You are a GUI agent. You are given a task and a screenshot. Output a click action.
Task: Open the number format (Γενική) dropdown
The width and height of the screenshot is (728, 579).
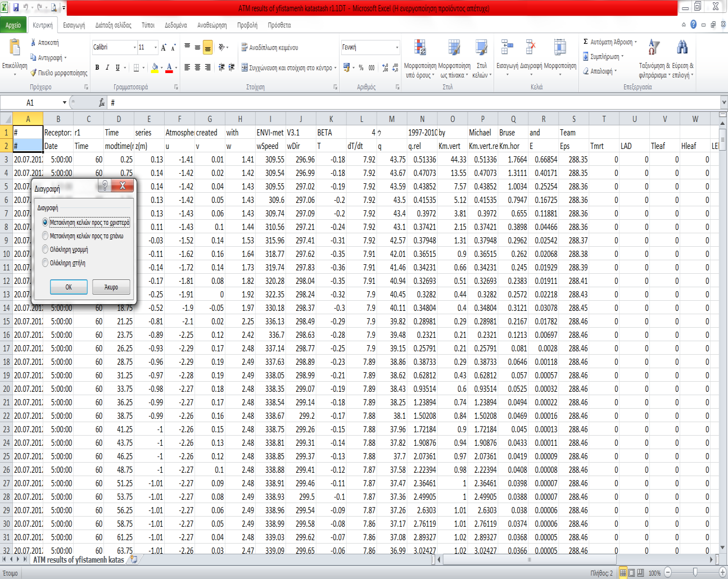[x=397, y=47]
